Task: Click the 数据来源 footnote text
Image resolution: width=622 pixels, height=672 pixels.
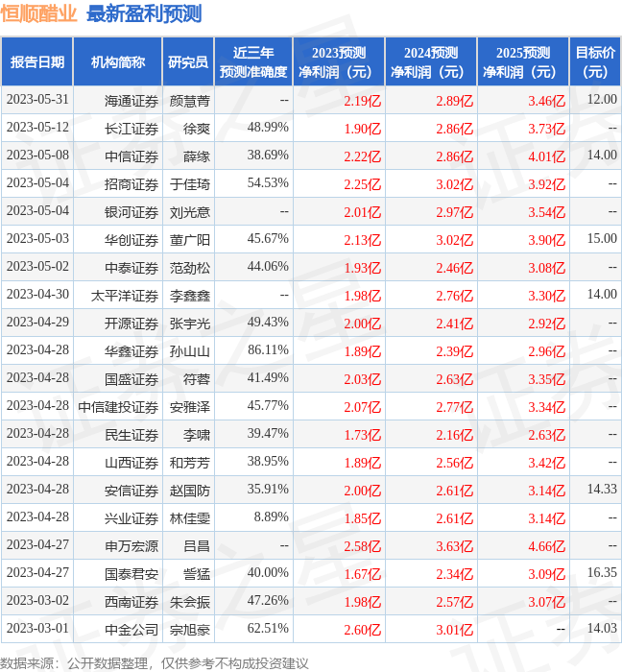Action: tap(155, 663)
